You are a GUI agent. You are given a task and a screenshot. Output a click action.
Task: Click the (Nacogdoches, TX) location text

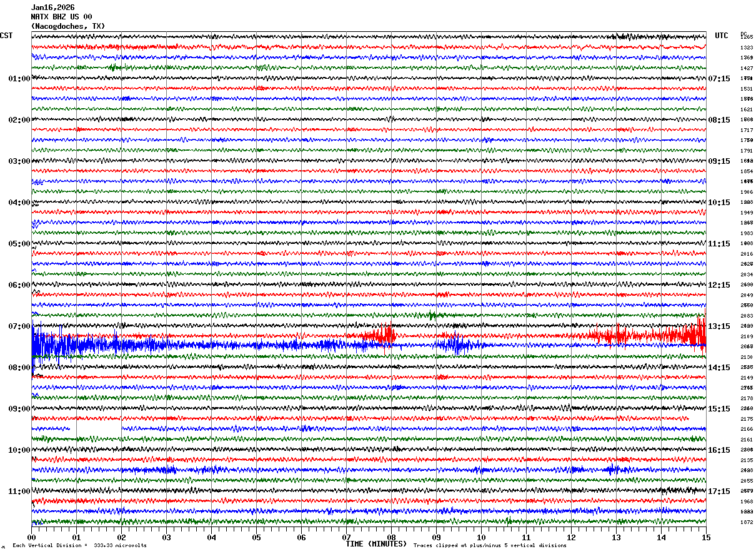[x=68, y=26]
